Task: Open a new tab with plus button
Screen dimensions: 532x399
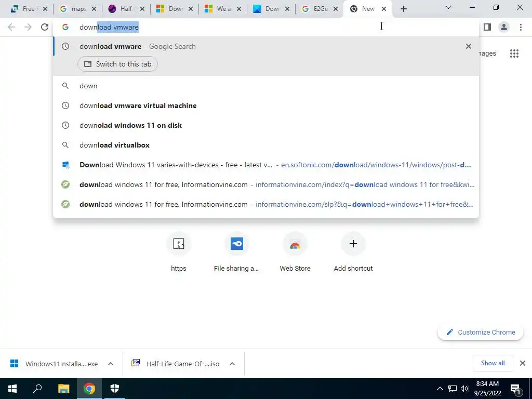Action: (403, 9)
